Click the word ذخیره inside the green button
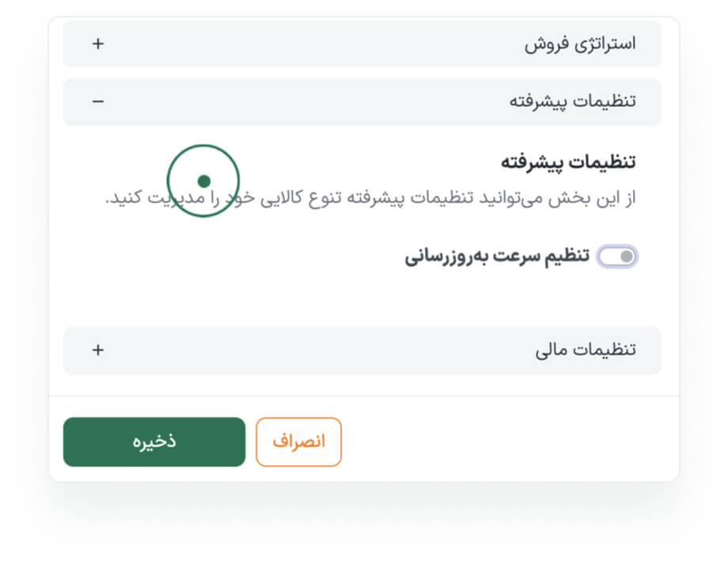Image resolution: width=728 pixels, height=562 pixels. (154, 442)
